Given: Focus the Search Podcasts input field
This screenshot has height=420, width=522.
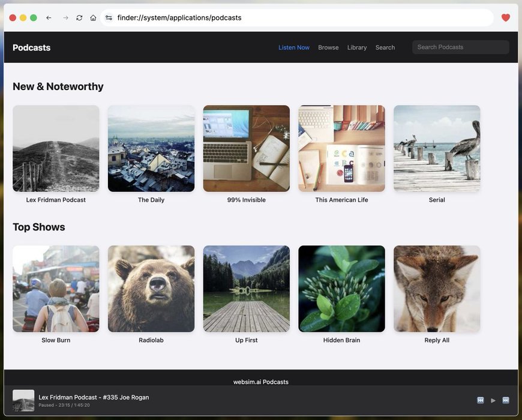Looking at the screenshot, I should (x=460, y=47).
